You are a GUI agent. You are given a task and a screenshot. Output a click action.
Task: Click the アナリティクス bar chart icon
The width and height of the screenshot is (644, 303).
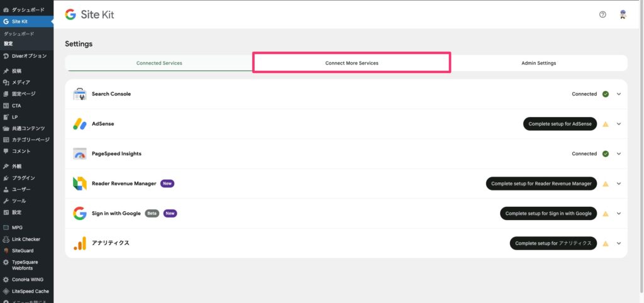pyautogui.click(x=79, y=243)
